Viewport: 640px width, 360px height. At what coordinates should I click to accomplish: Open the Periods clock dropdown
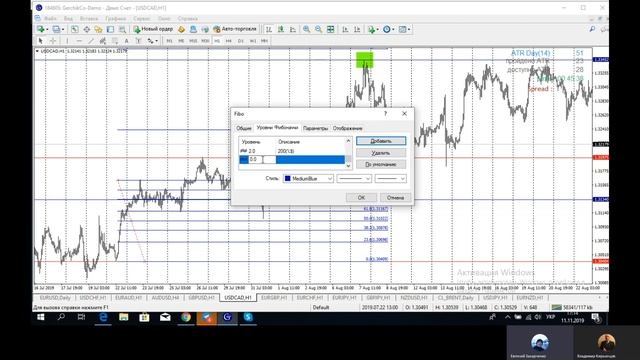point(388,29)
